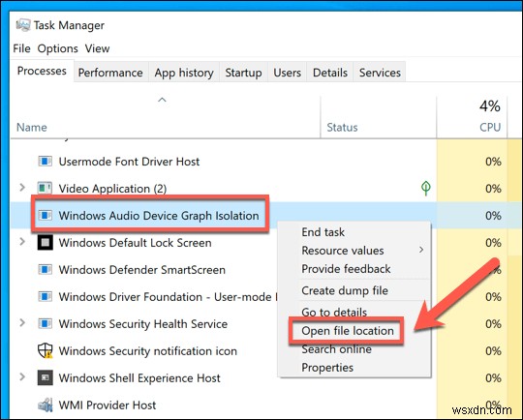Select Provide feedback in the context menu

pyautogui.click(x=354, y=269)
